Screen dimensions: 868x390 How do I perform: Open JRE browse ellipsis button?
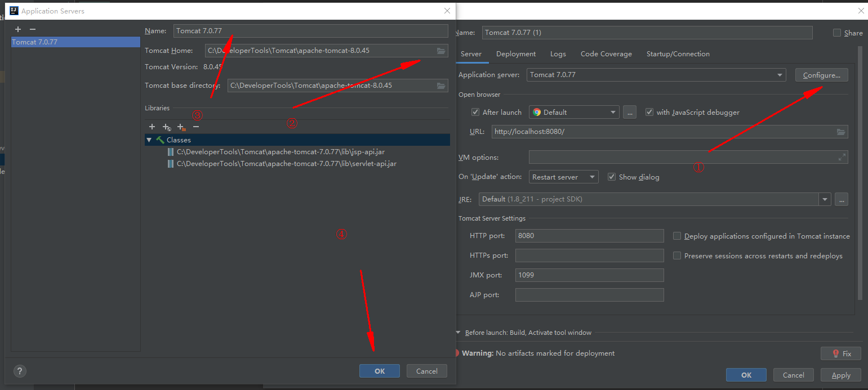[842, 199]
